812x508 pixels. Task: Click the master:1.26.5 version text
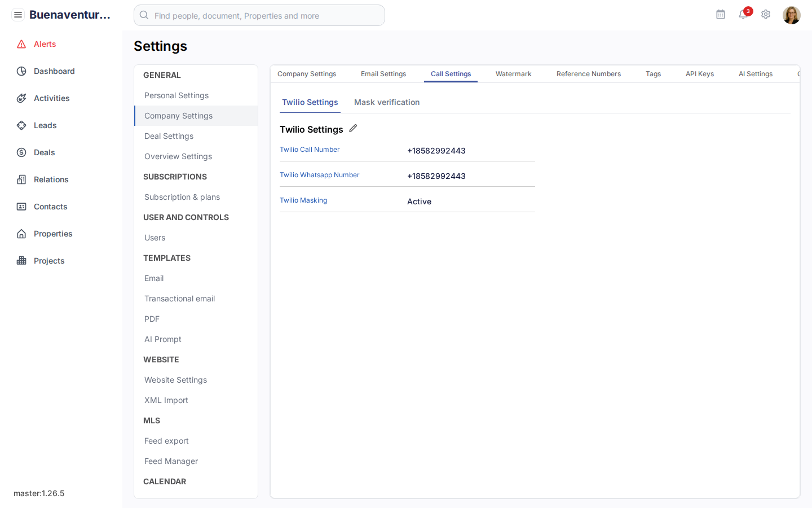pyautogui.click(x=39, y=493)
